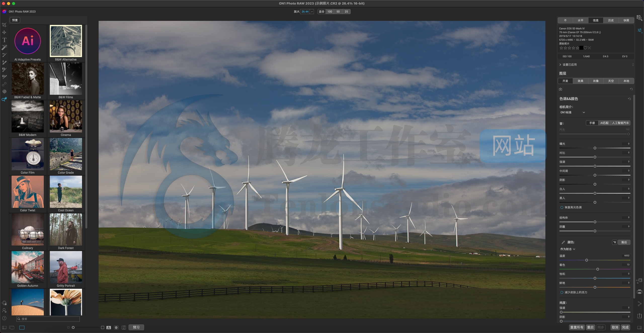This screenshot has height=333, width=644.
Task: Open the Portrait layer tab
Action: (x=596, y=81)
